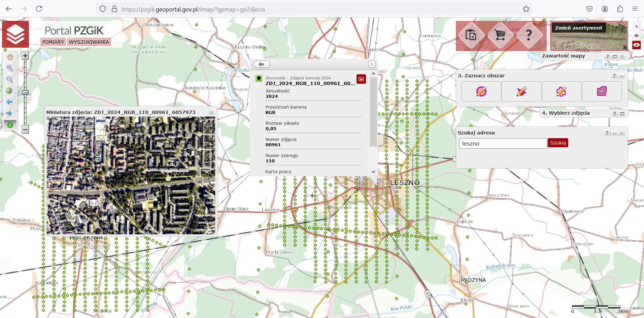Screen dimensions: 644x318
Task: Open the shopping cart icon
Action: tap(501, 35)
